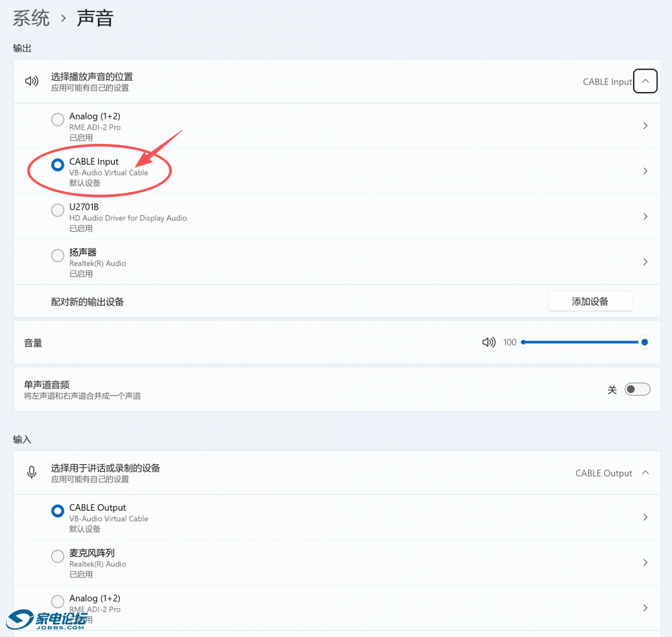This screenshot has height=637, width=672.
Task: Select Analog (1+2) output radio button
Action: 57,119
